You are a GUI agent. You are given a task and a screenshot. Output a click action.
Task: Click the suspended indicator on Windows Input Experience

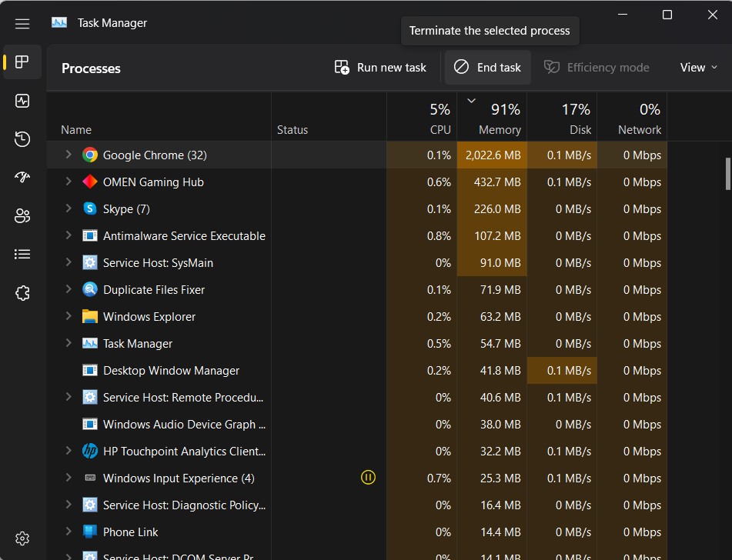tap(368, 478)
